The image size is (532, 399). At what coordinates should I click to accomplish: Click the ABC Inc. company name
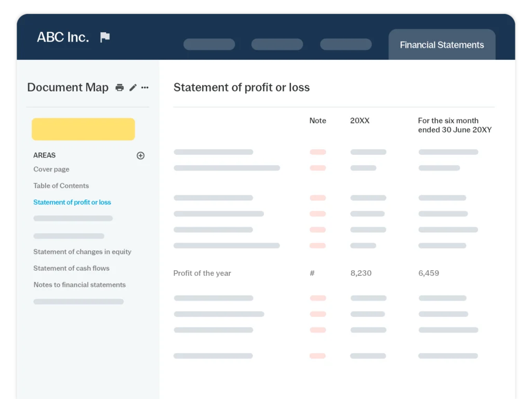coord(63,37)
